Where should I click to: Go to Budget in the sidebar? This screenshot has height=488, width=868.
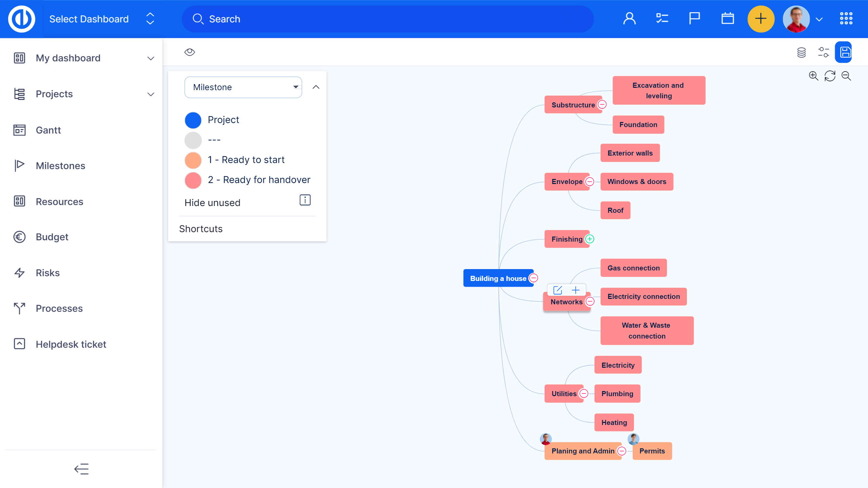[52, 237]
